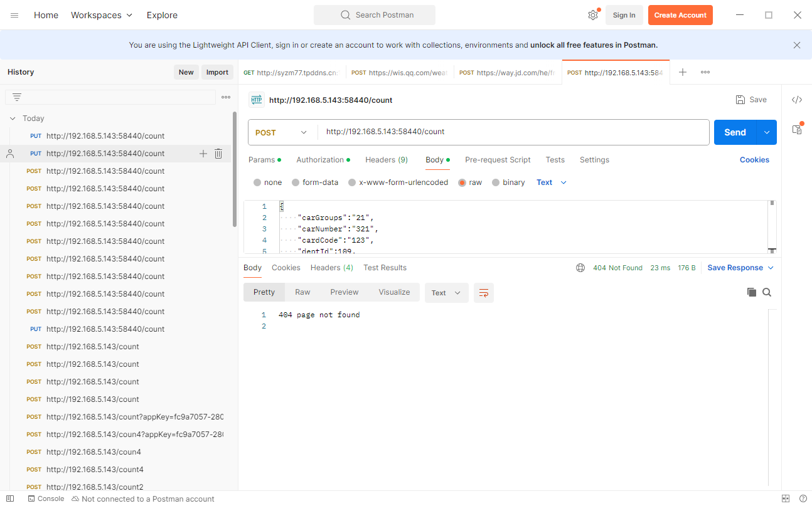
Task: Open the request info side icon
Action: click(797, 129)
